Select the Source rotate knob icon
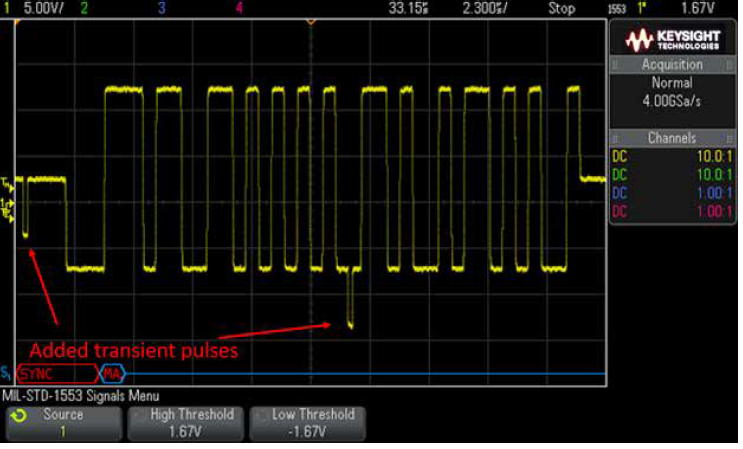This screenshot has height=449, width=743. point(19,416)
